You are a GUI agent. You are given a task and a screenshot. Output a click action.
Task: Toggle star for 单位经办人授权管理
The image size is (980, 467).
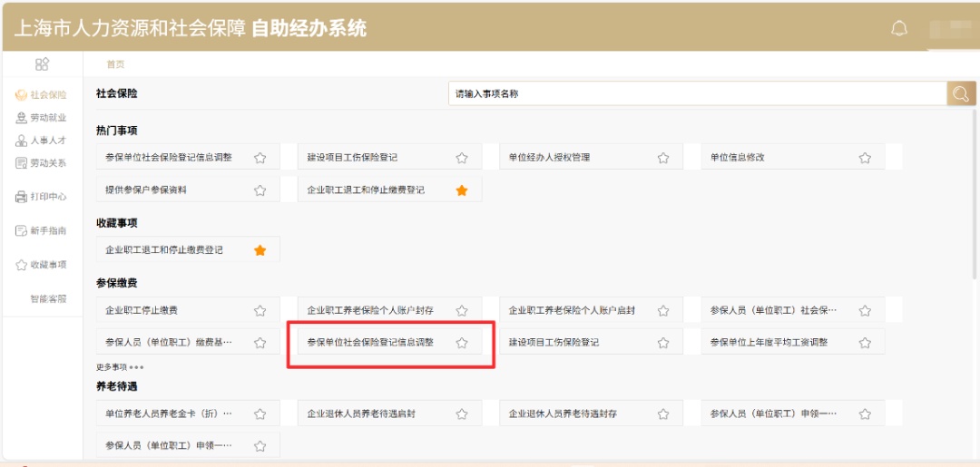(663, 158)
